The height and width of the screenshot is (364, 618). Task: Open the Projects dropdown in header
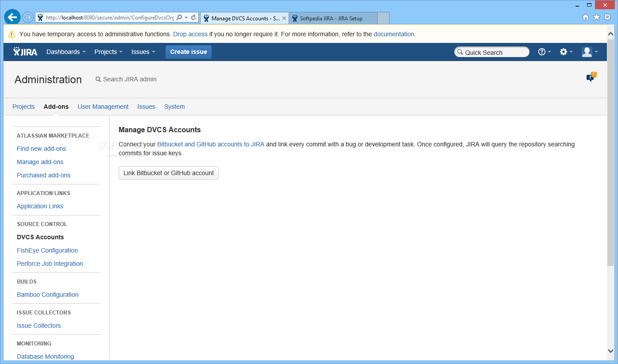tap(108, 52)
